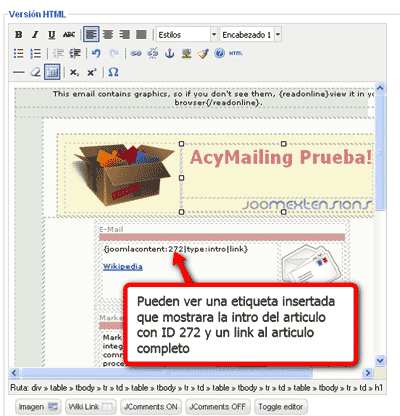Image resolution: width=400 pixels, height=416 pixels.
Task: Click the {joomlacontent:272|type:intro|link} tag text
Action: coord(176,249)
